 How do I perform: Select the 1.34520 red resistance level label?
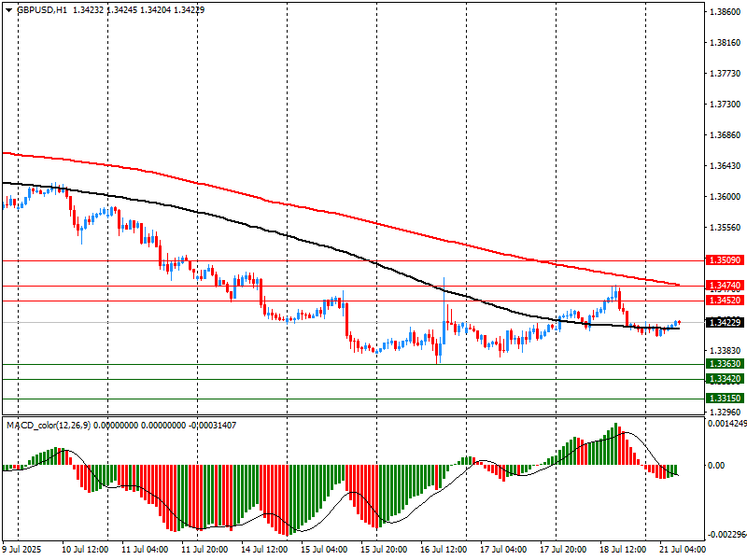click(726, 300)
